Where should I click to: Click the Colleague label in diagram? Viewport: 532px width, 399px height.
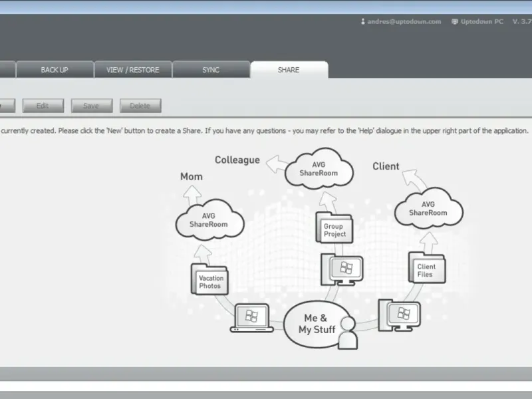click(x=237, y=160)
